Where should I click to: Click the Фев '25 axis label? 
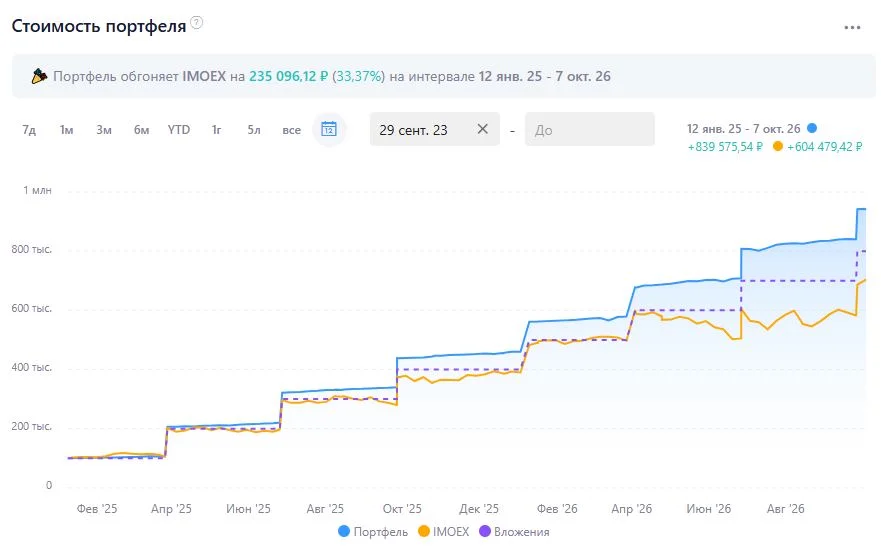point(97,509)
